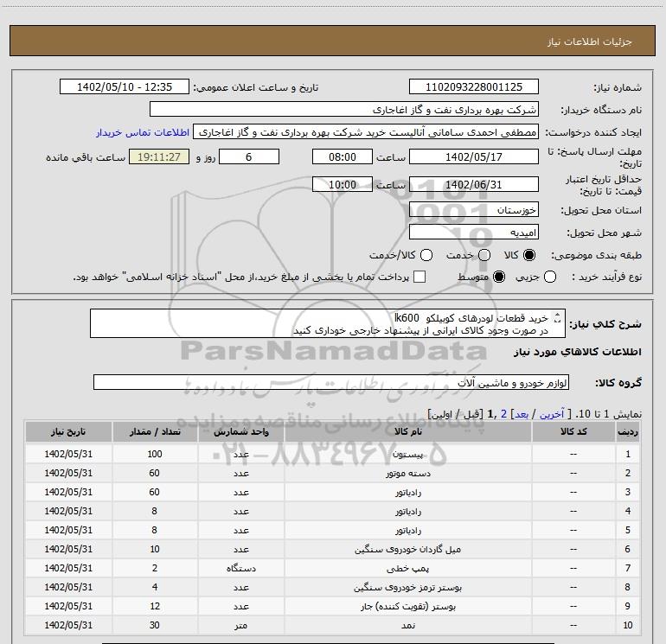Click quantity 100 for پیستون
666x644 pixels.
155,454
